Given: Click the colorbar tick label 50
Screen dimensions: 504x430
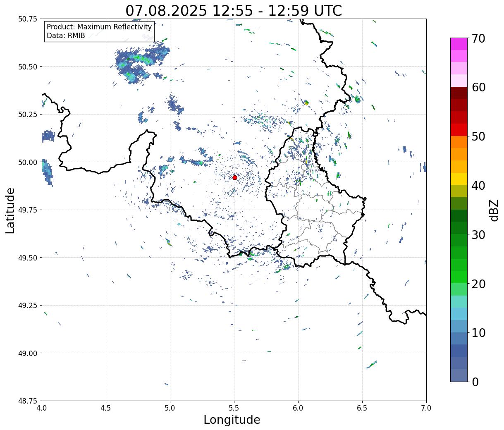Looking at the screenshot, I should click(479, 136).
